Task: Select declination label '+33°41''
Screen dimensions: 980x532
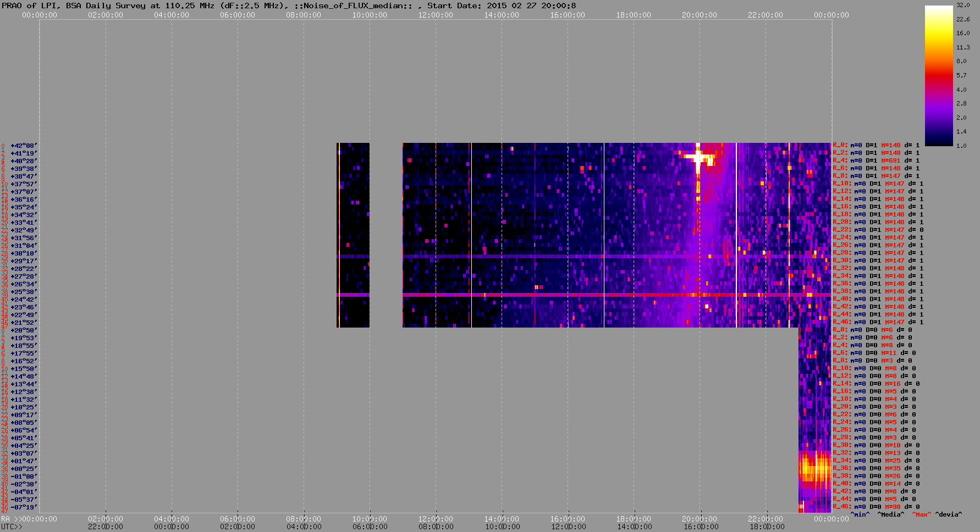Action: pyautogui.click(x=24, y=223)
